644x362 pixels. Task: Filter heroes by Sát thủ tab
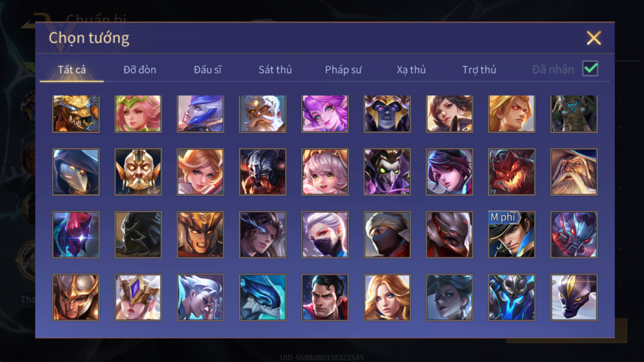pyautogui.click(x=275, y=70)
